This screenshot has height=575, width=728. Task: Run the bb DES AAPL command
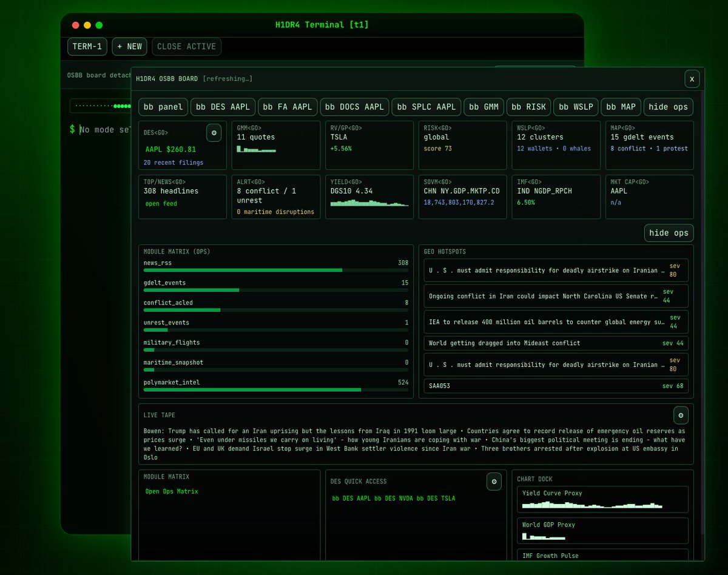pyautogui.click(x=223, y=107)
